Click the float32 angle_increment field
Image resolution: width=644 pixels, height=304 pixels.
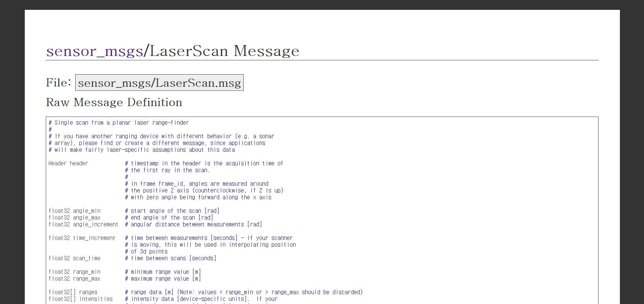pos(83,224)
